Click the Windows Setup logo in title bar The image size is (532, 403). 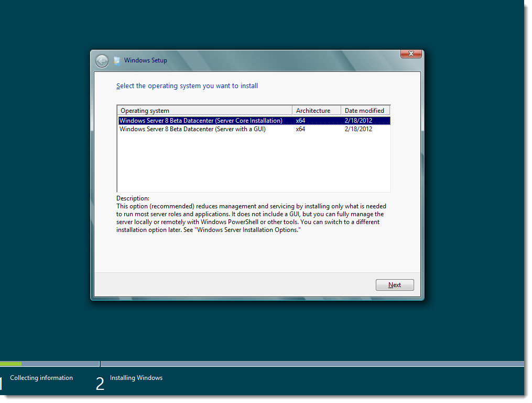pyautogui.click(x=116, y=60)
